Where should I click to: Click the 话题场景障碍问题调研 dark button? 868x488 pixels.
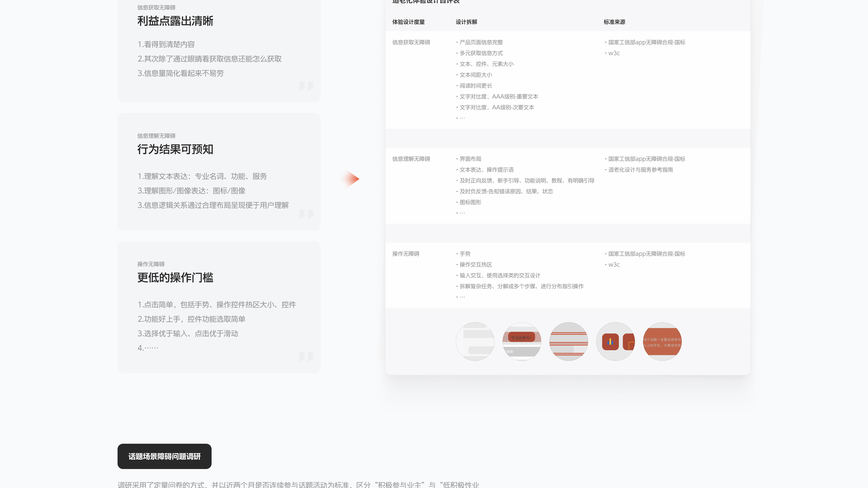click(164, 456)
